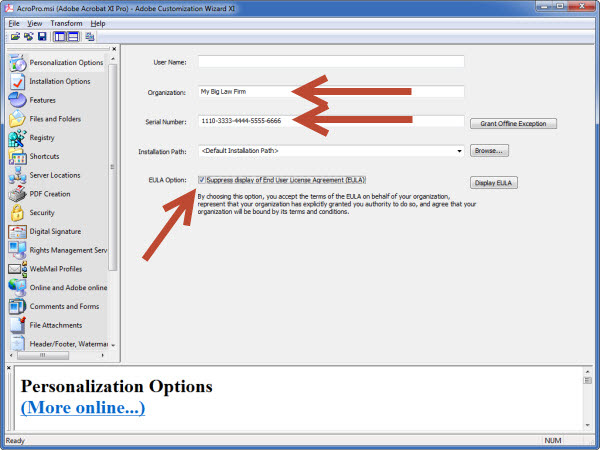This screenshot has height=450, width=600.
Task: Toggle the navigation side pane layout icon
Action: click(x=60, y=37)
